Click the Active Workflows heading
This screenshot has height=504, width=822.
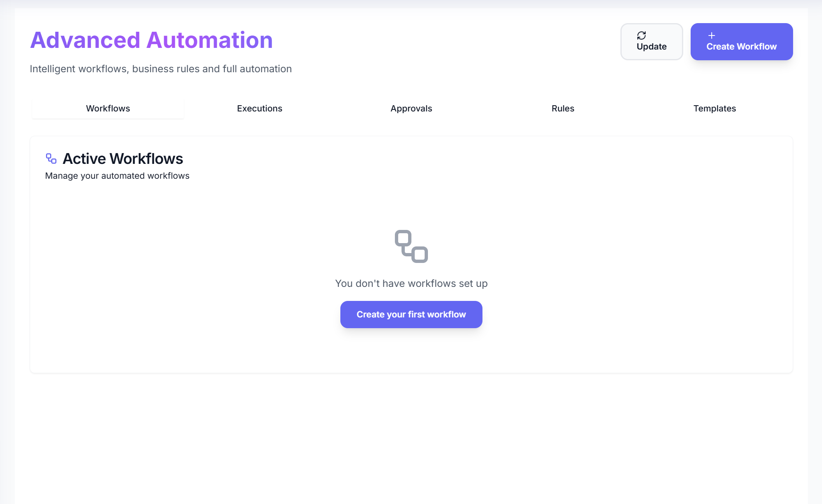[123, 158]
